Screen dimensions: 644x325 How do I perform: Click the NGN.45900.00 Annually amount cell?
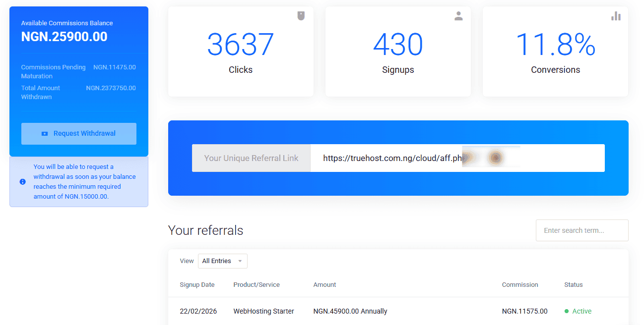tap(350, 312)
